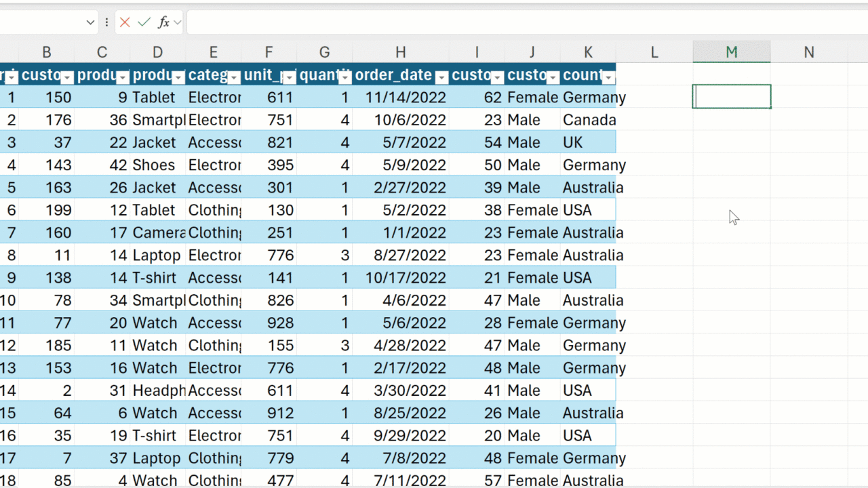
Task: Click filter button on column B header
Action: (x=67, y=77)
